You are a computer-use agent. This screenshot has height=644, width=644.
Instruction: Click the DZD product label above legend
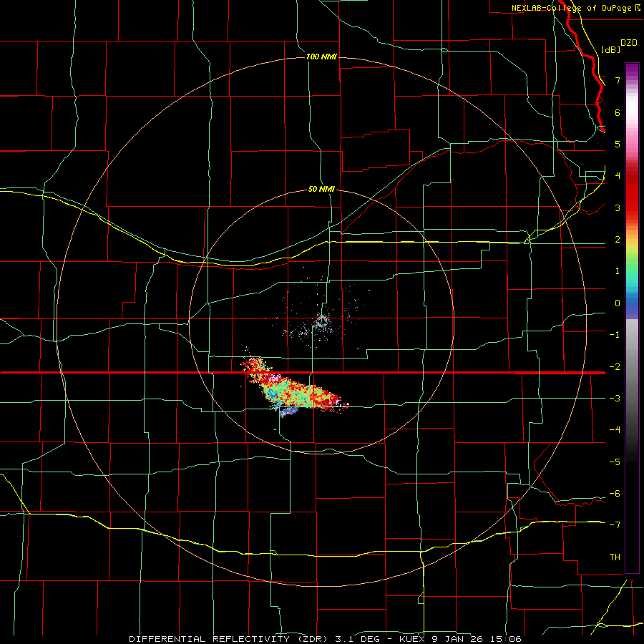[x=629, y=43]
